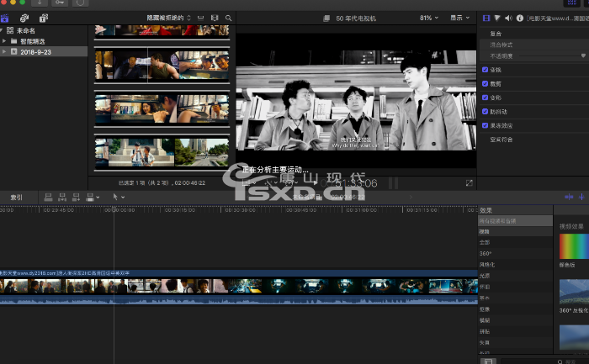Select the statue scene browser filmstrip
The height and width of the screenshot is (364, 589).
[x=162, y=153]
